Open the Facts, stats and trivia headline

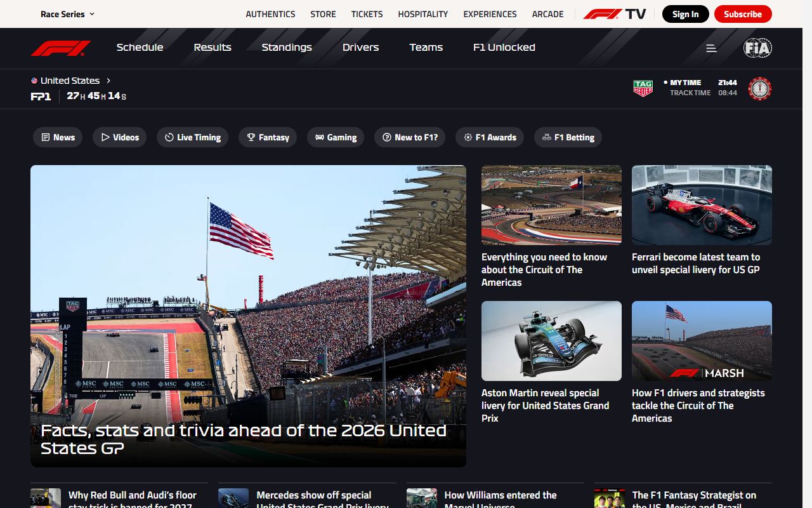click(244, 439)
